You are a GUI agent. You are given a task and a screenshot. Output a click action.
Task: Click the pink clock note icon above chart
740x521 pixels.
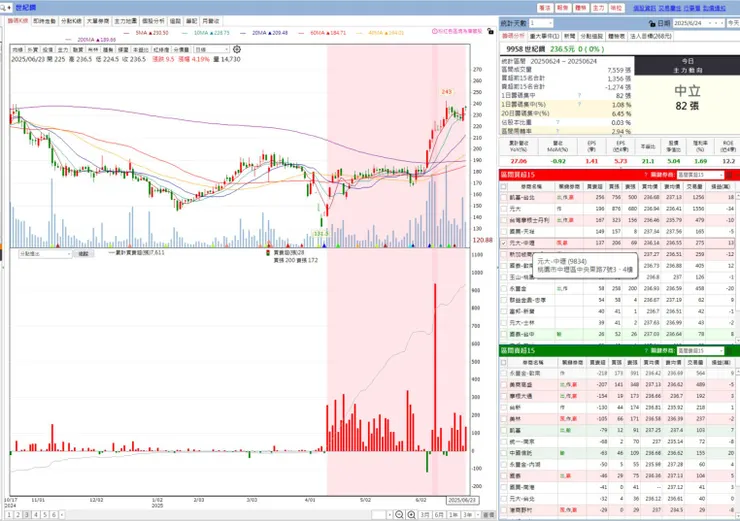[435, 31]
